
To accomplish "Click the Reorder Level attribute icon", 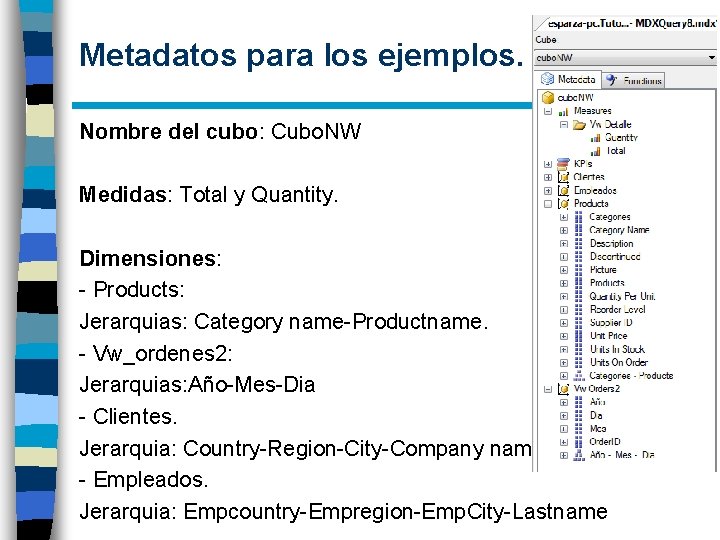I will click(x=579, y=309).
